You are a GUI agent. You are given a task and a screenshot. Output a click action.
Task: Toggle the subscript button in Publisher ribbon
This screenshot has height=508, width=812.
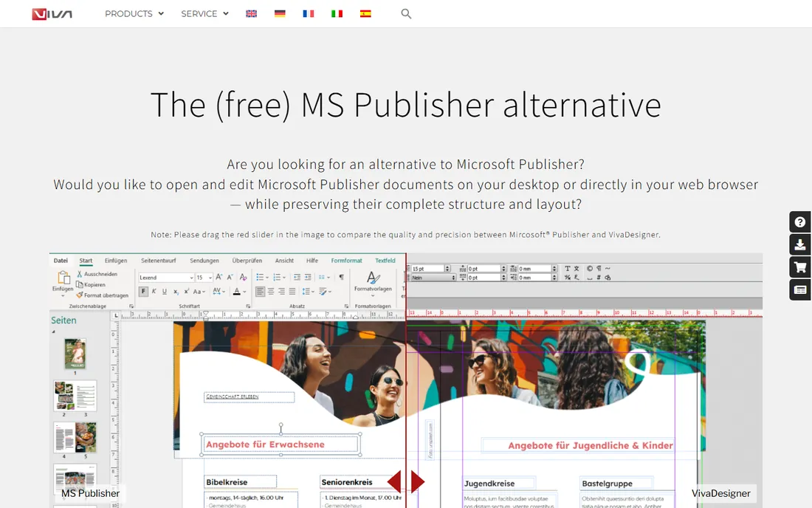[x=176, y=292]
